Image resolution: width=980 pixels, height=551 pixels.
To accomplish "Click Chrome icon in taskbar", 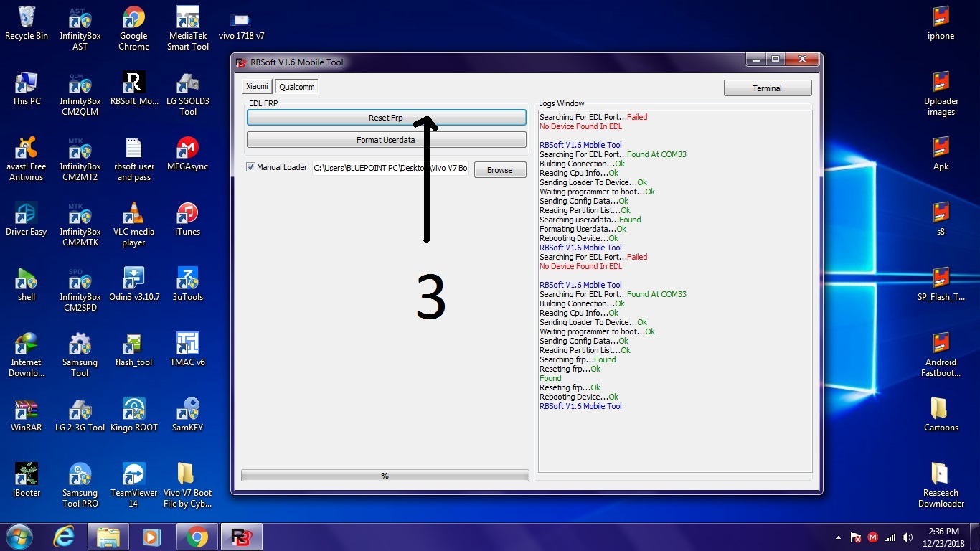I will point(196,537).
